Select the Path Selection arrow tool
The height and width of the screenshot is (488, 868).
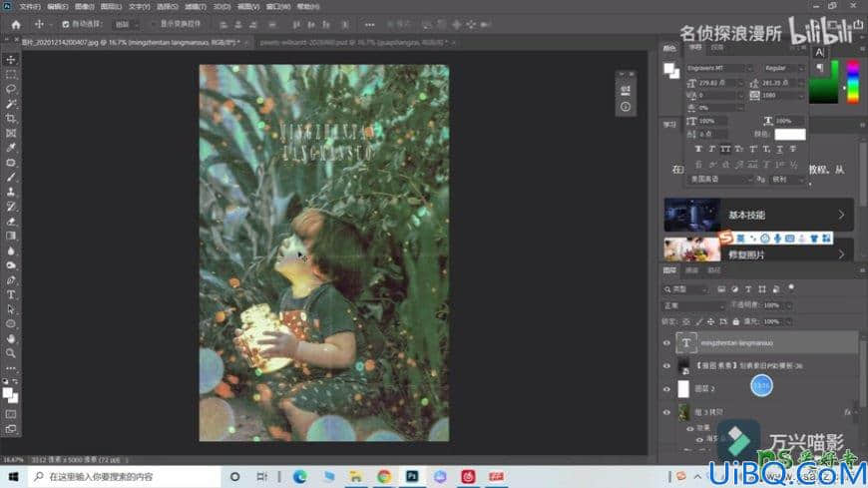(11, 309)
